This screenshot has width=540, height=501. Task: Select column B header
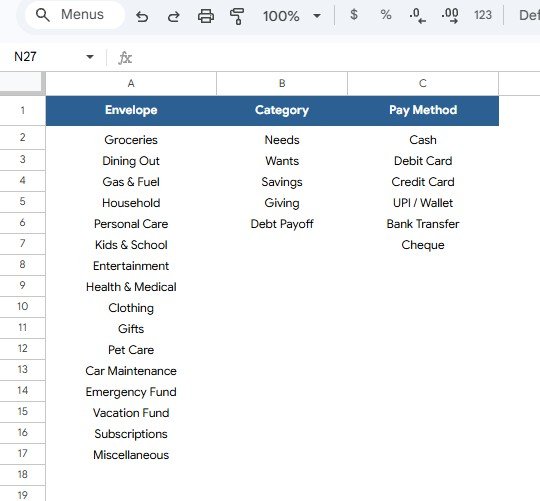coord(282,83)
